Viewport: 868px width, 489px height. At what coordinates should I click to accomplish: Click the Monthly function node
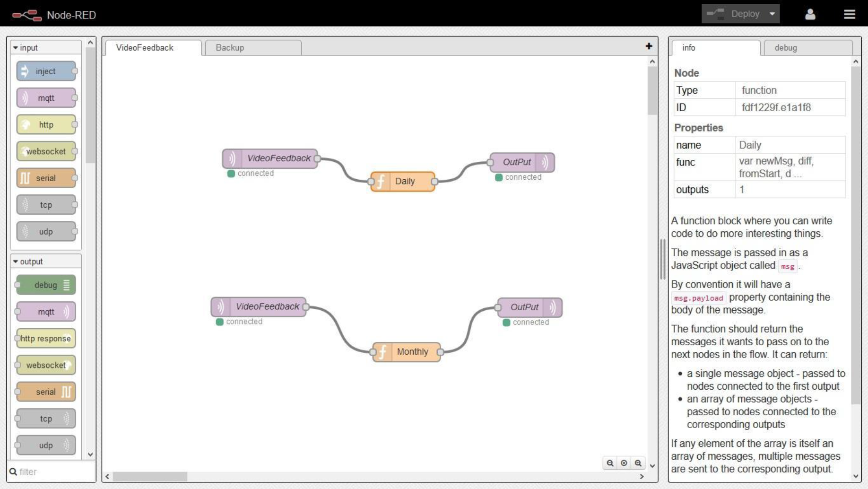407,352
